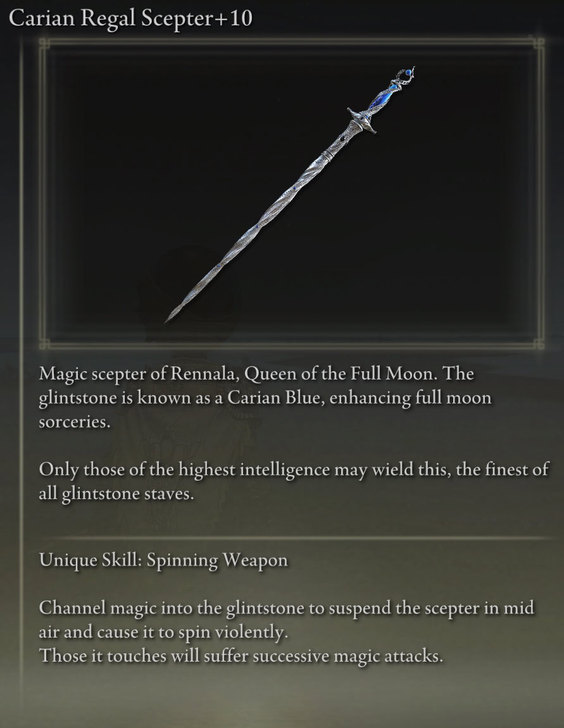This screenshot has height=728, width=564.
Task: Click the Carian Blue glintstone description line
Action: 265,398
